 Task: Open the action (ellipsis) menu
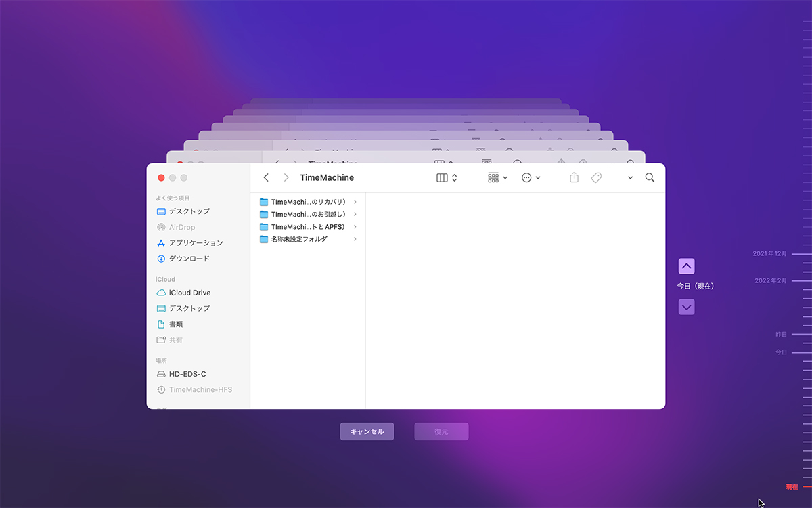coord(531,177)
